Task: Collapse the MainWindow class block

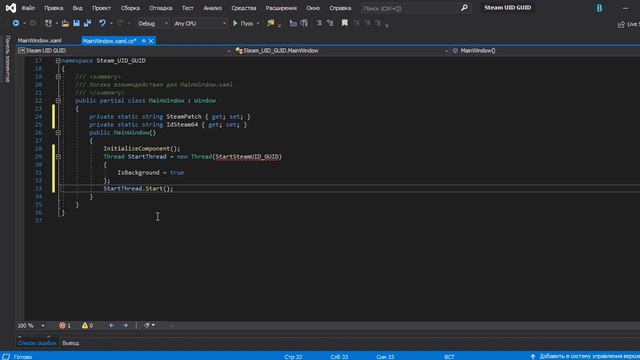Action: (x=58, y=100)
